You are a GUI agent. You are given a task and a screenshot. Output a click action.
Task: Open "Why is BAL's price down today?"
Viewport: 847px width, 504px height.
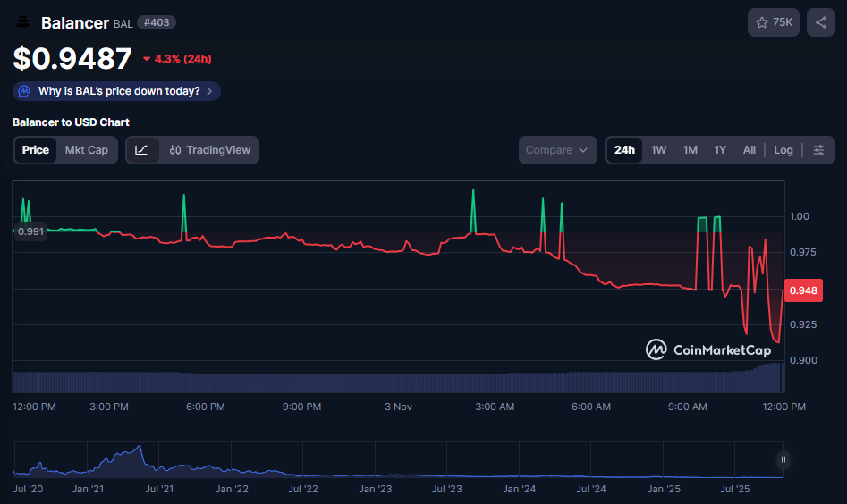coord(116,91)
